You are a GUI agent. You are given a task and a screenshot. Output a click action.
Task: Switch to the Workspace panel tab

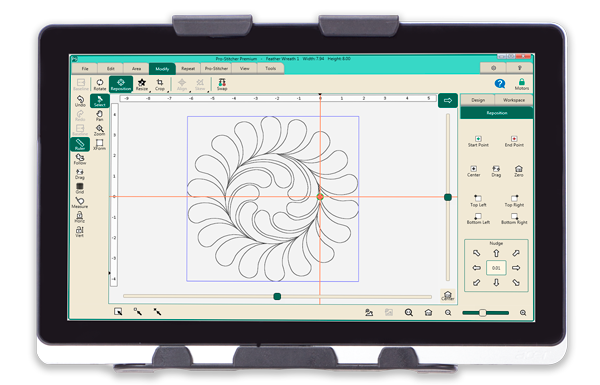click(x=514, y=100)
